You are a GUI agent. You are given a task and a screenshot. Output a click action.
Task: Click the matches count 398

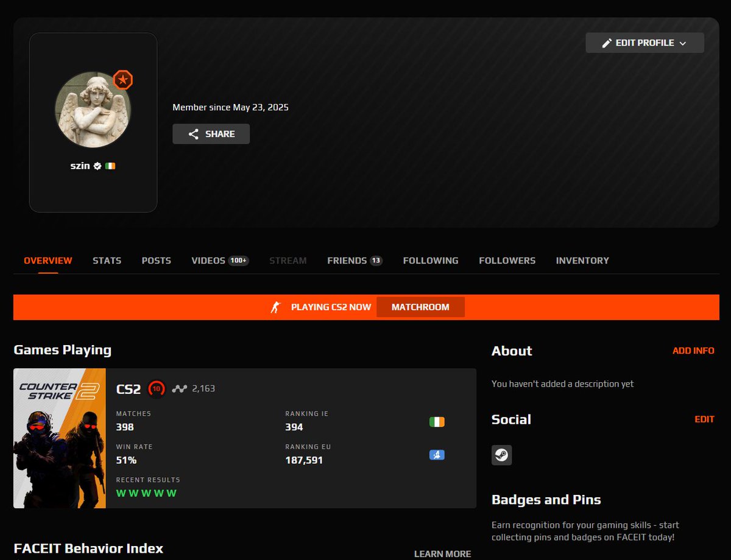pyautogui.click(x=125, y=427)
